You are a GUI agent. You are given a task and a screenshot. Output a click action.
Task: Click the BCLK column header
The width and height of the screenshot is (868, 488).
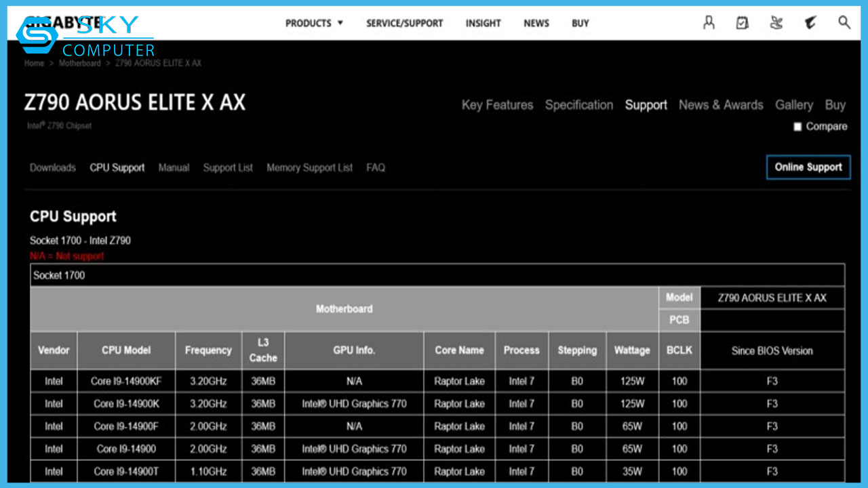pyautogui.click(x=679, y=350)
